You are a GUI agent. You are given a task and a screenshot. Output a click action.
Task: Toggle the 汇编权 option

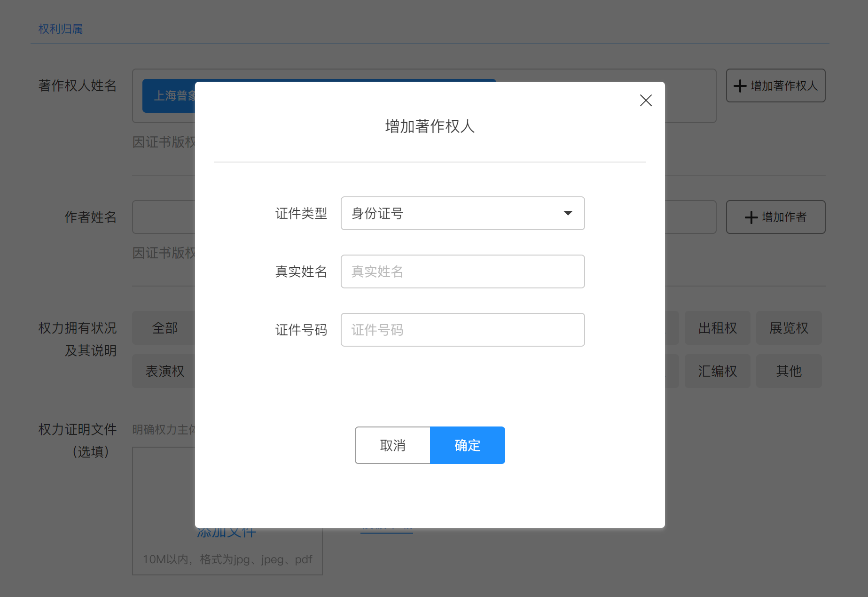717,371
